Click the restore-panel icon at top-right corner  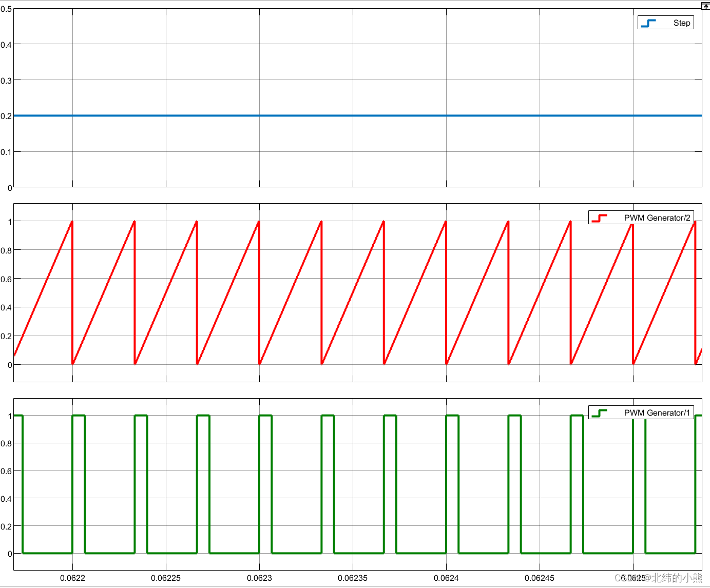(705, 5)
